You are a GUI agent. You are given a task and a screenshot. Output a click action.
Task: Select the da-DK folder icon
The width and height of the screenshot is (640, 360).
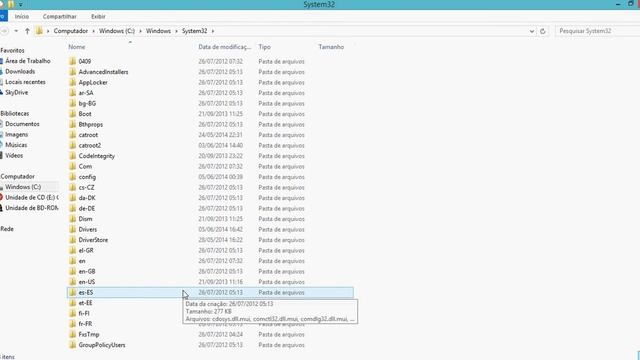(x=73, y=198)
